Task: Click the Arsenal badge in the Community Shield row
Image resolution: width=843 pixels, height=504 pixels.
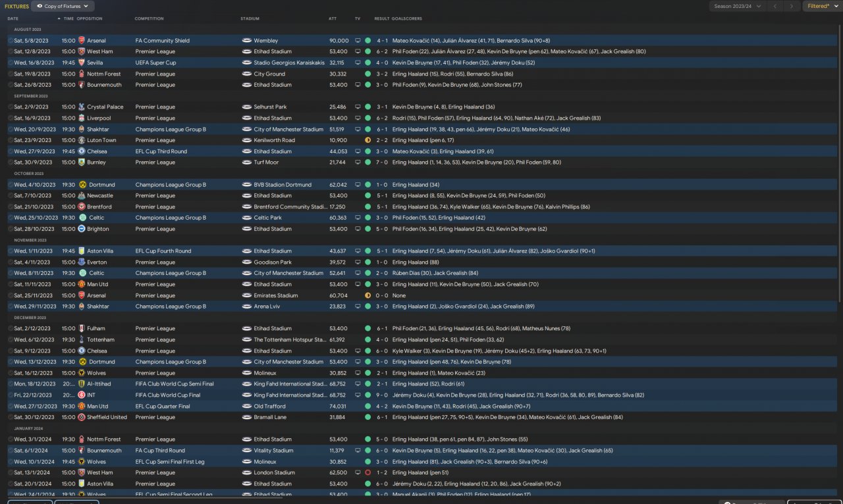Action: (x=82, y=41)
